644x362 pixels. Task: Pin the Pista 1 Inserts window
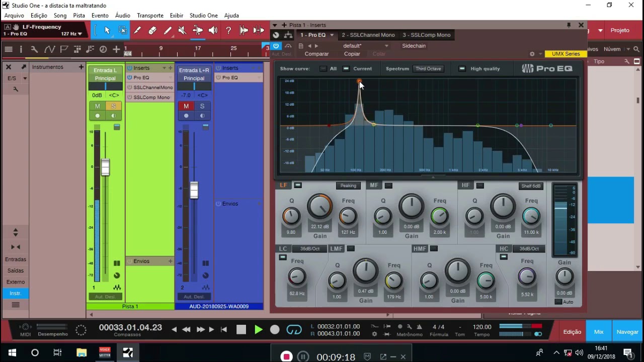[x=569, y=25]
